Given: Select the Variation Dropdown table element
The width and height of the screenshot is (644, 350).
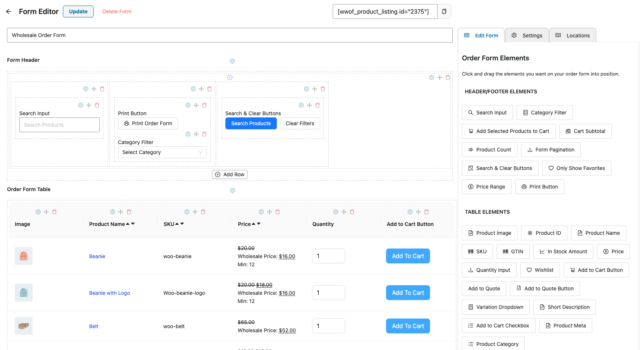Looking at the screenshot, I should tap(496, 307).
